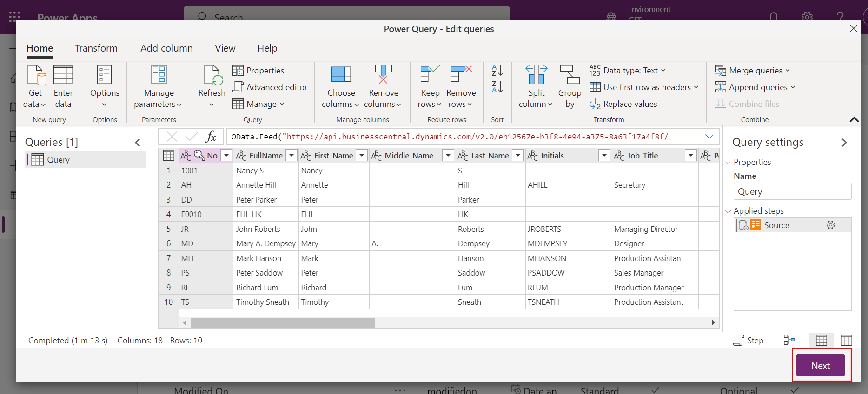Collapse the ribbon with the caret
868x394 pixels.
pyautogui.click(x=854, y=119)
